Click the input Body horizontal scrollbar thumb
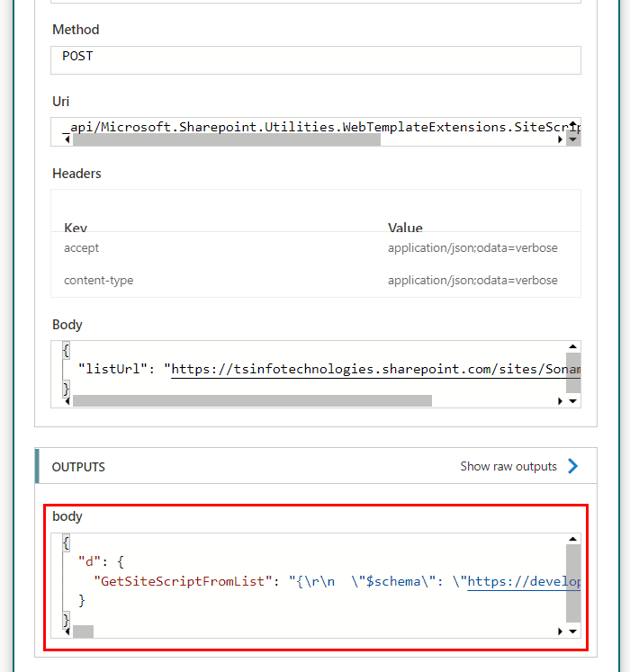 [252, 401]
